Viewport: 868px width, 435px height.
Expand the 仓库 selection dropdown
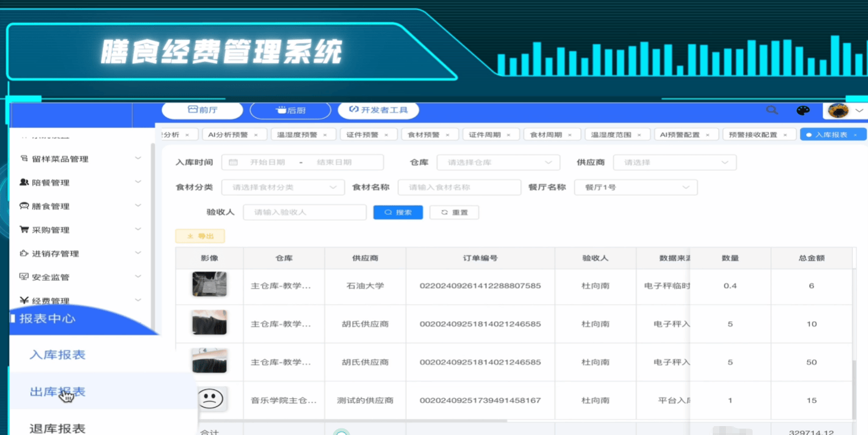coord(498,162)
